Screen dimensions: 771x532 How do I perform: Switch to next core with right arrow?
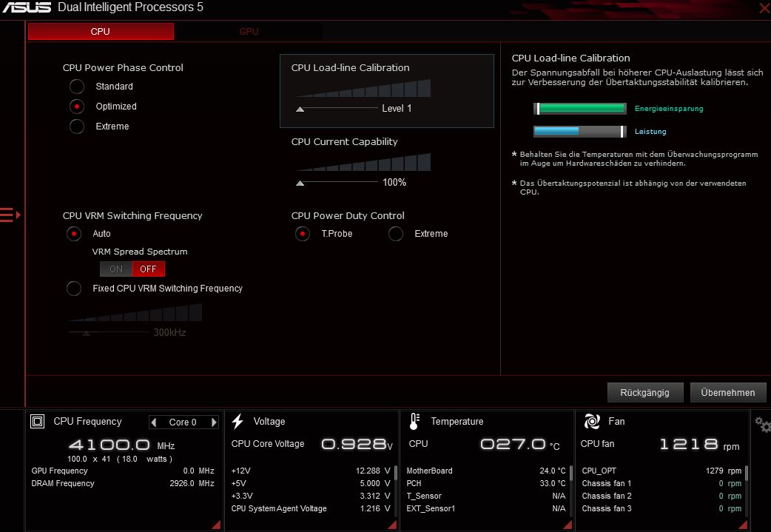point(214,422)
